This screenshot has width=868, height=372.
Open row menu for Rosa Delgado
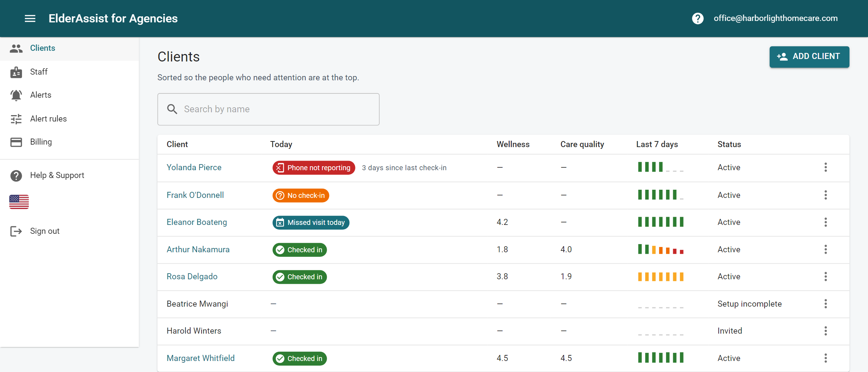825,276
